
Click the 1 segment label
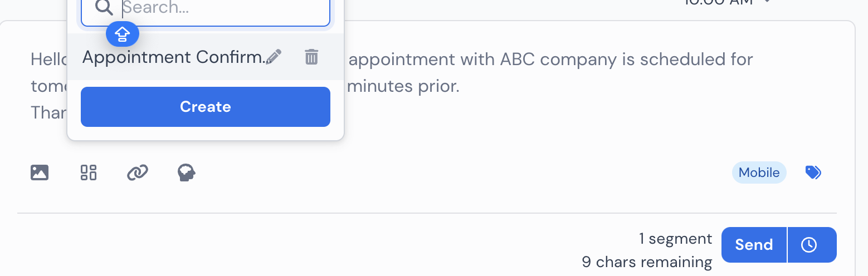coord(675,239)
